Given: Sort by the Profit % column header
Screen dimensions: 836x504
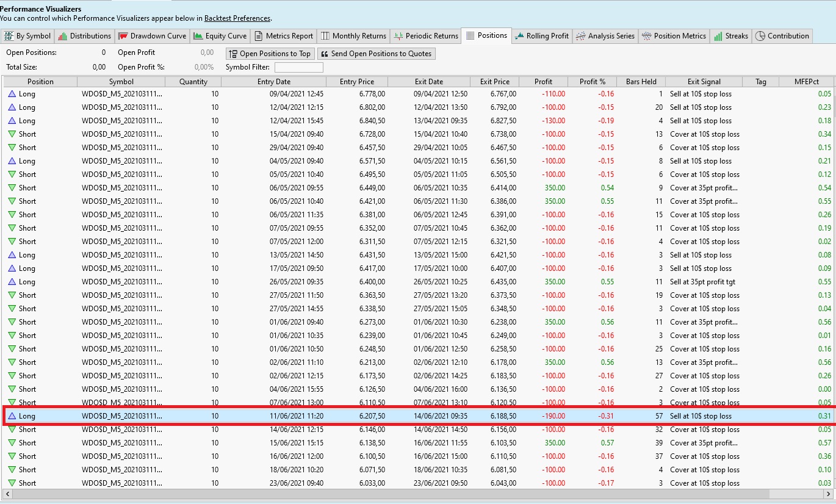Looking at the screenshot, I should [592, 82].
